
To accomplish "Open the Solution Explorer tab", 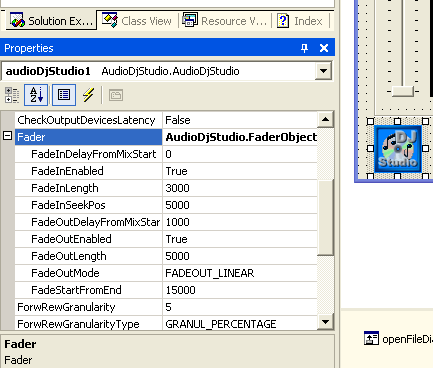I will [x=51, y=21].
